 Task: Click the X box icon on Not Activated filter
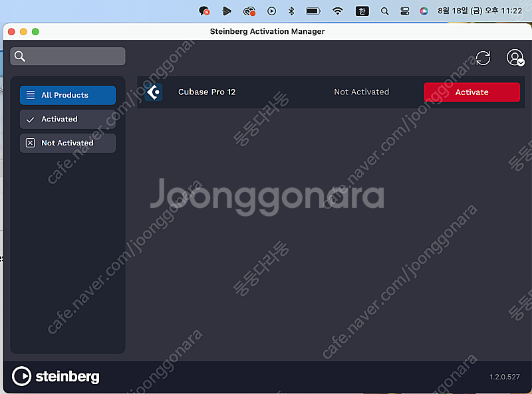click(x=30, y=143)
